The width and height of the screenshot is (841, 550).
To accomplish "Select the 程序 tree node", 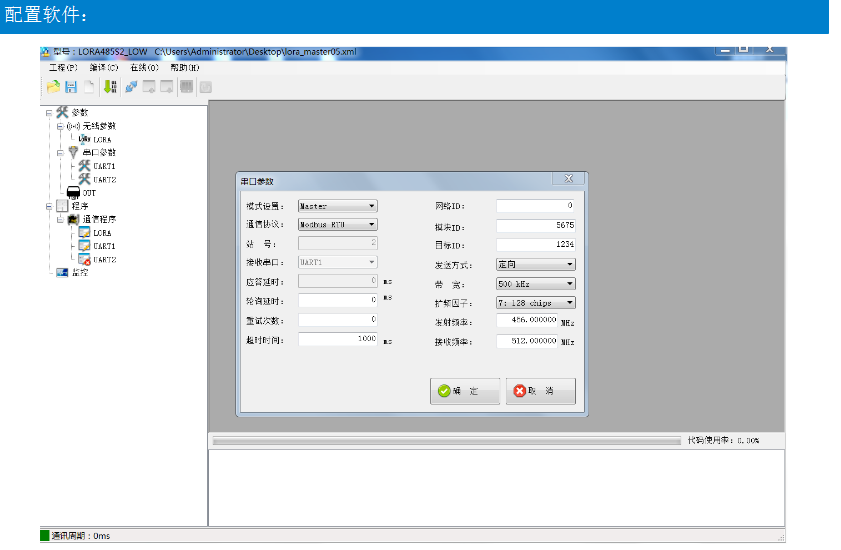I will (80, 206).
